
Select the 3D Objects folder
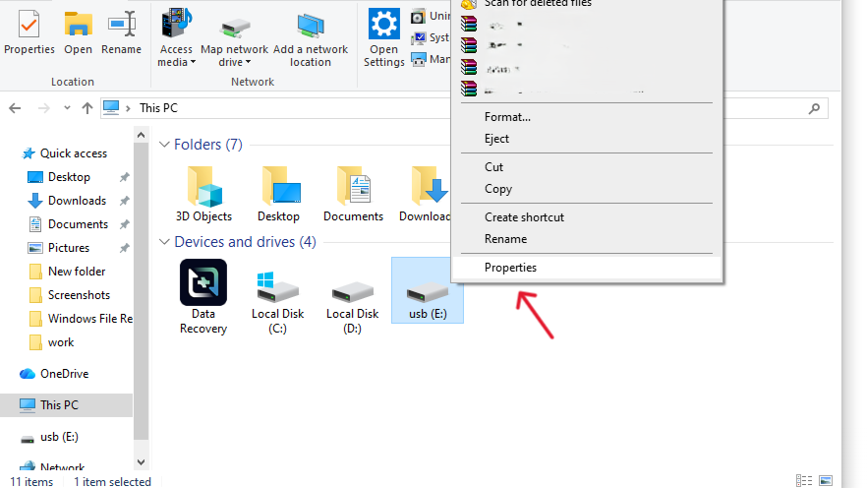point(203,194)
